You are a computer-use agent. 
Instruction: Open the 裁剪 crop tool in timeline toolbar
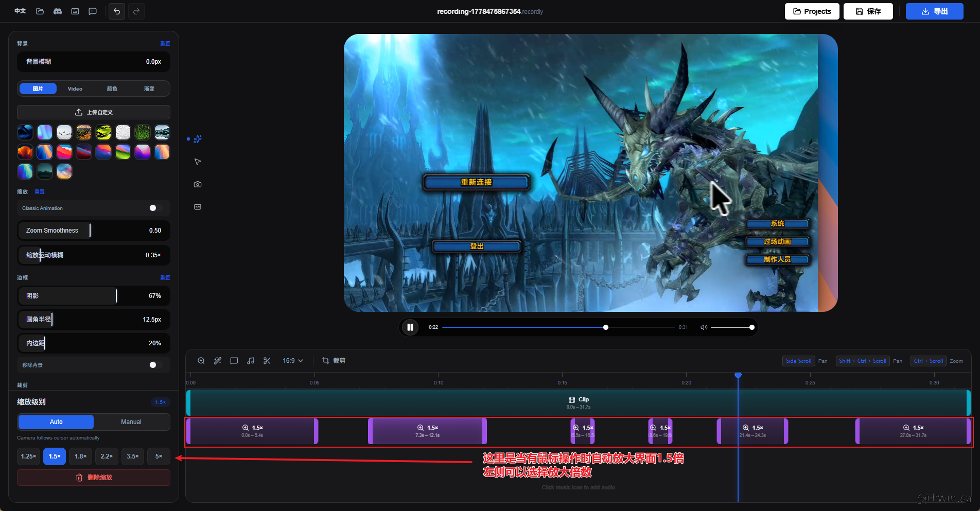334,361
